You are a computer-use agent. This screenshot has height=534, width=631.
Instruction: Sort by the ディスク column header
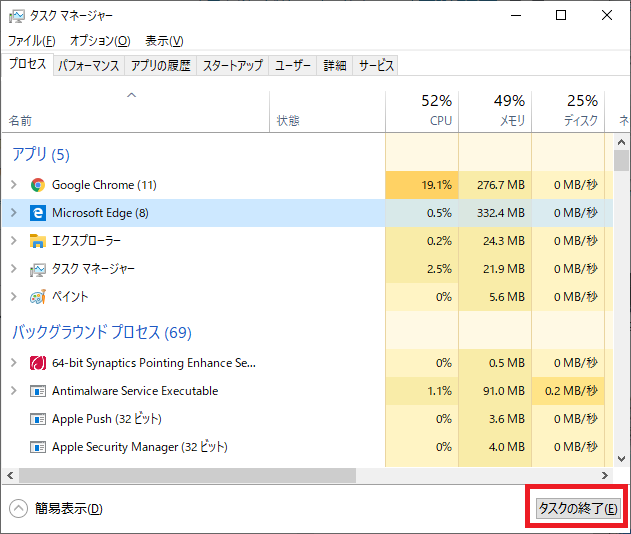(x=568, y=111)
